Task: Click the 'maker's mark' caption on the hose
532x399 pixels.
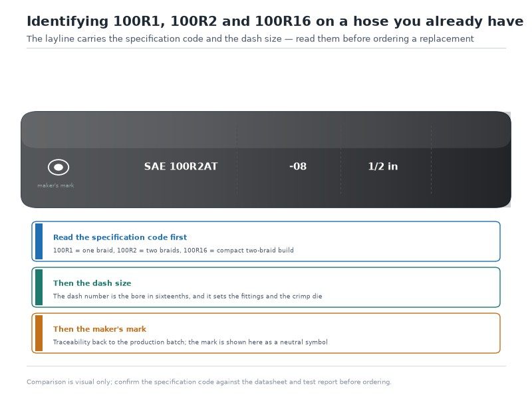Action: click(56, 186)
